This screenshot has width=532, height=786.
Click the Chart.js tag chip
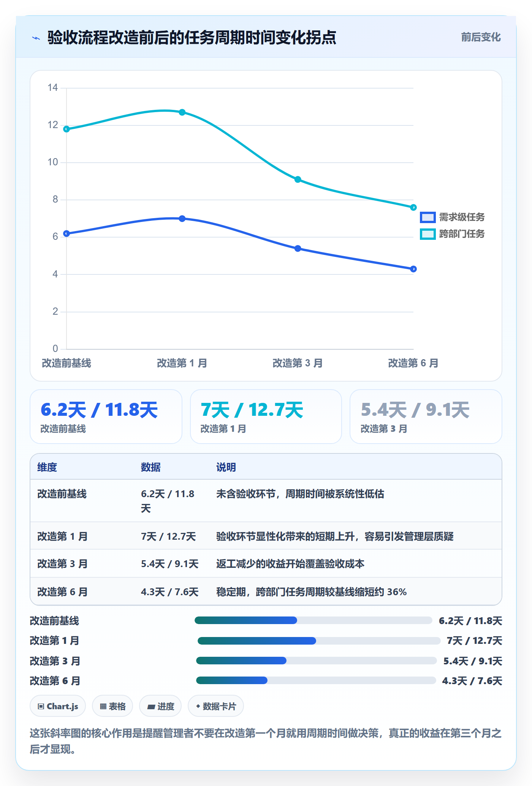(58, 706)
